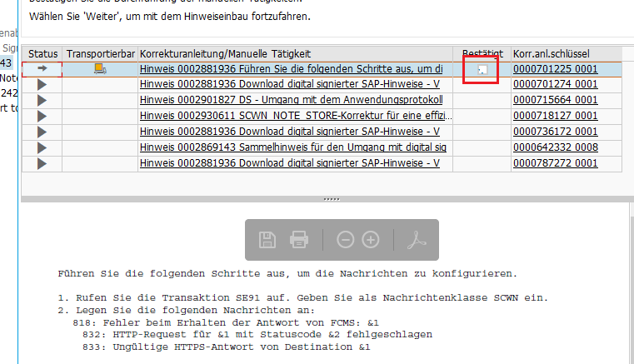Click the Transportierbar column header
Screen dimensions: 634x364
click(100, 53)
